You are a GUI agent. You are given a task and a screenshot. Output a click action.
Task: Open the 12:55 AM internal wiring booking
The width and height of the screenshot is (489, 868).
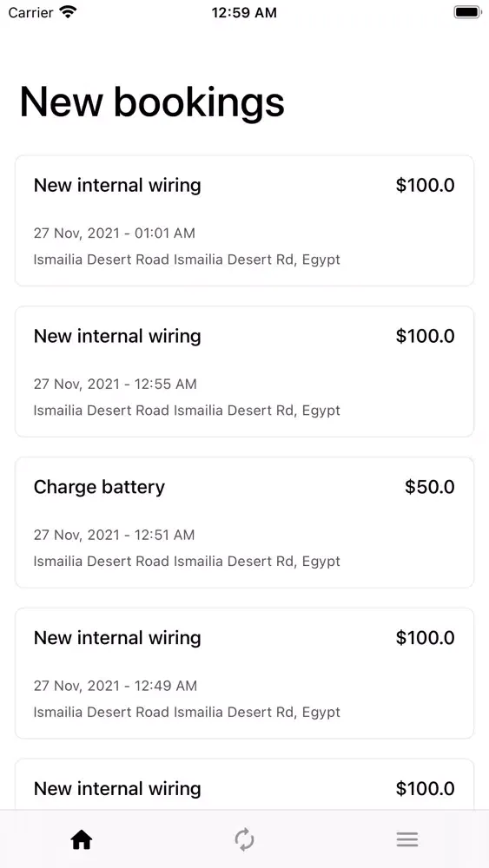click(x=244, y=372)
